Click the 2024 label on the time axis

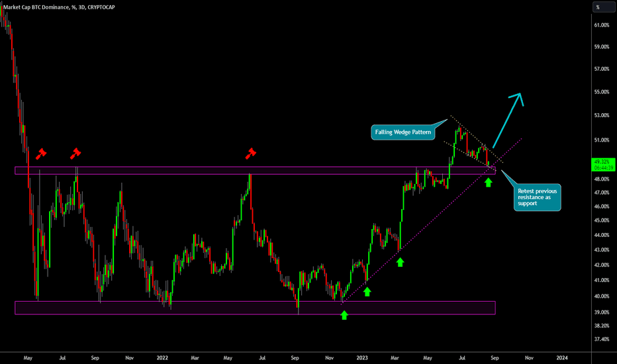(x=562, y=358)
